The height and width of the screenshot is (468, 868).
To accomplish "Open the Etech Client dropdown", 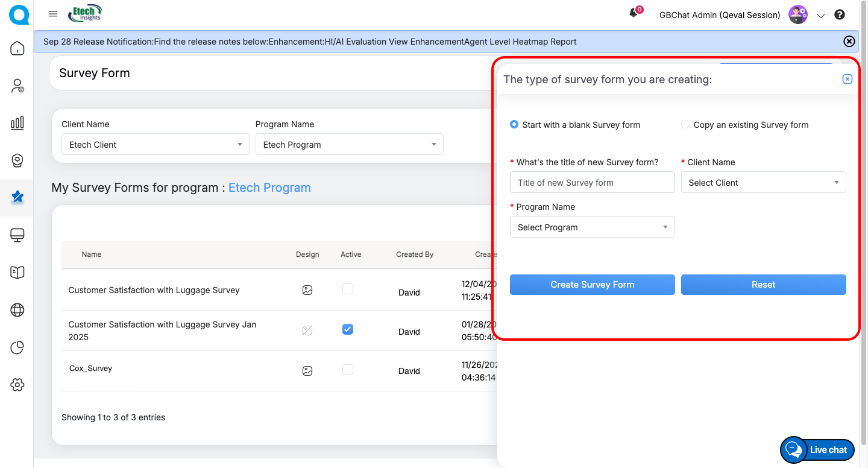I will [155, 145].
